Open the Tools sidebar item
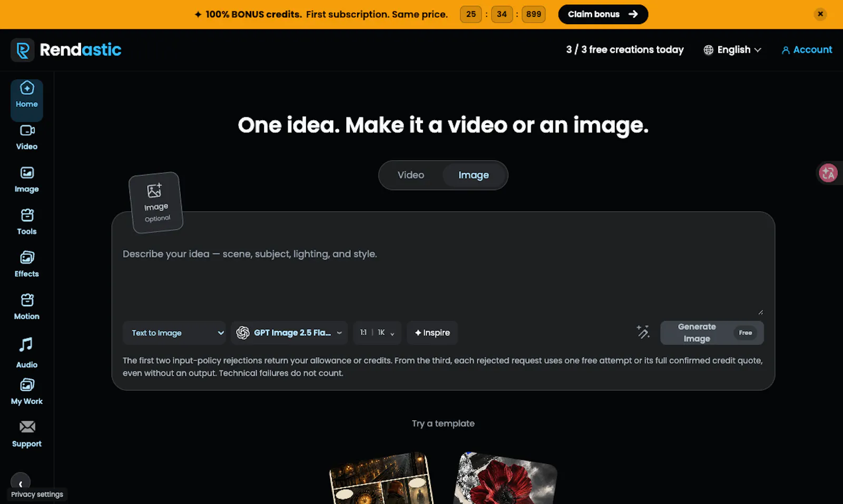The image size is (843, 504). pyautogui.click(x=27, y=222)
